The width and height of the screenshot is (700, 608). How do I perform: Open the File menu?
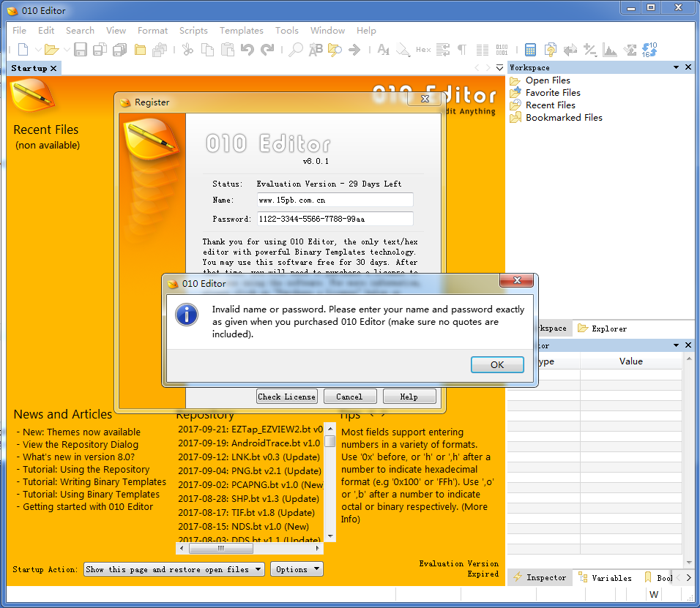click(19, 30)
